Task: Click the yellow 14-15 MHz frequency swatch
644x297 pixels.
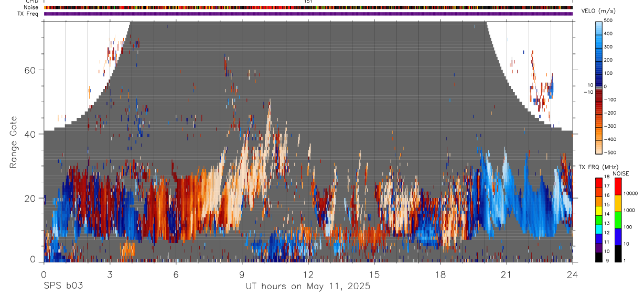Action: (x=599, y=210)
